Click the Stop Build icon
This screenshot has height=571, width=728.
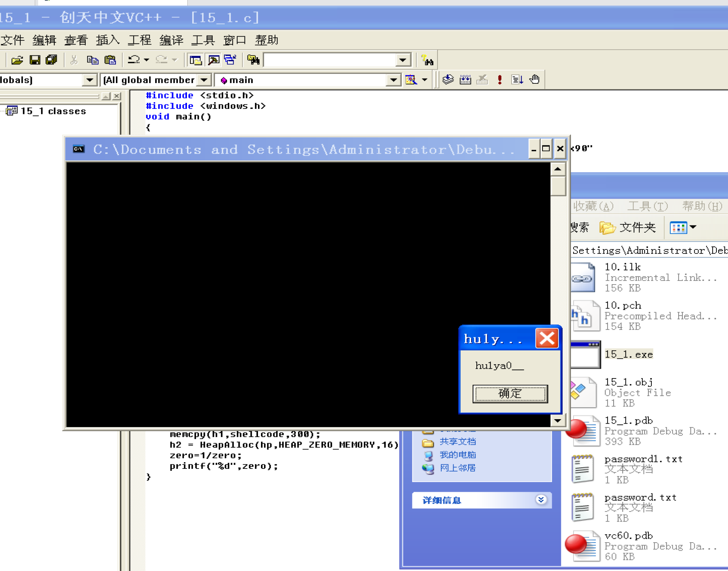tap(482, 80)
